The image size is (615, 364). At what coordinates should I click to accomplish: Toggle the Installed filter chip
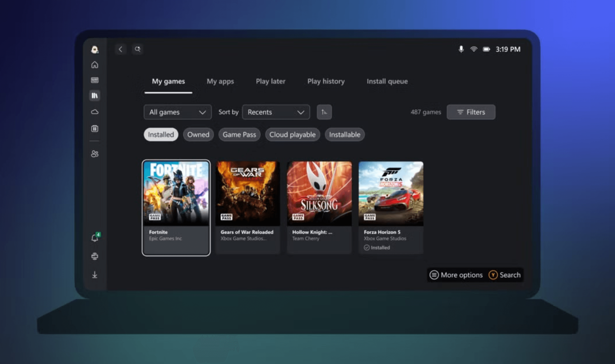pyautogui.click(x=161, y=134)
